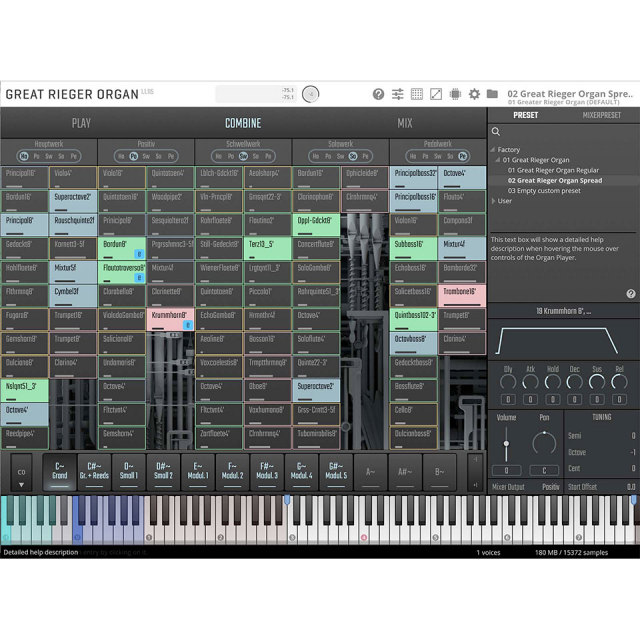The height and width of the screenshot is (640, 640).
Task: Click the search magnifier in preset panel
Action: coord(496,132)
